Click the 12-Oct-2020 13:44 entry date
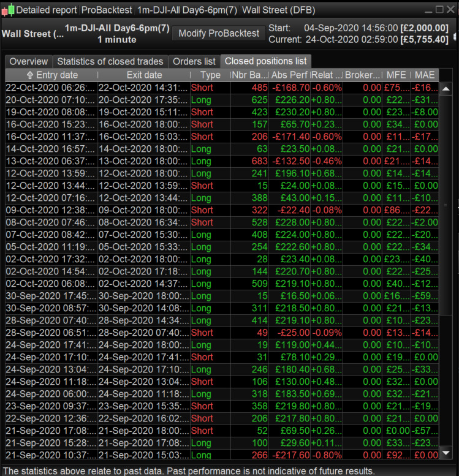Image resolution: width=459 pixels, height=476 pixels. point(50,186)
